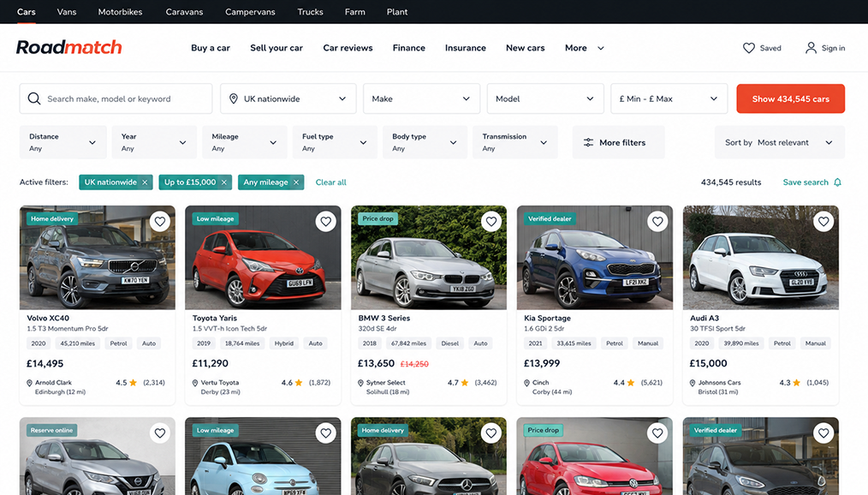Go to New cars page
This screenshot has height=495, width=868.
pos(526,48)
